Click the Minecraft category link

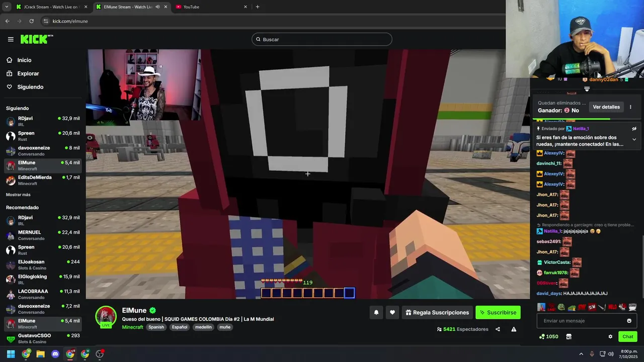click(x=132, y=327)
